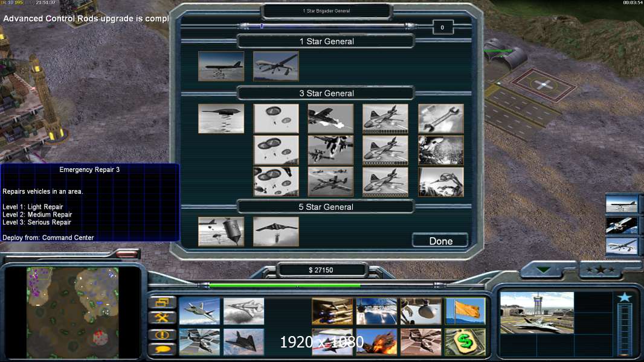Purchase the radar dish upgrade icon
Viewport: 644px width, 362px height.
click(x=421, y=311)
